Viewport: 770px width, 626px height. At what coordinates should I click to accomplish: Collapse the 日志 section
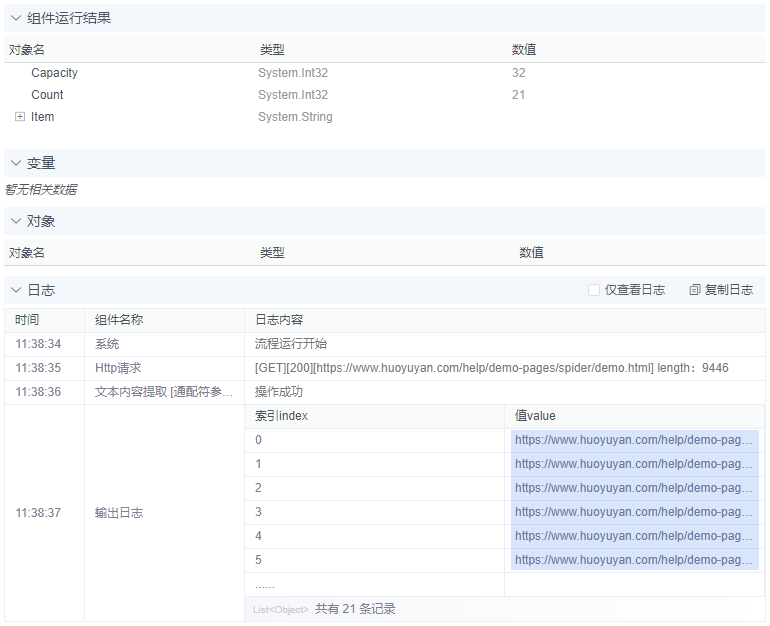pos(16,290)
